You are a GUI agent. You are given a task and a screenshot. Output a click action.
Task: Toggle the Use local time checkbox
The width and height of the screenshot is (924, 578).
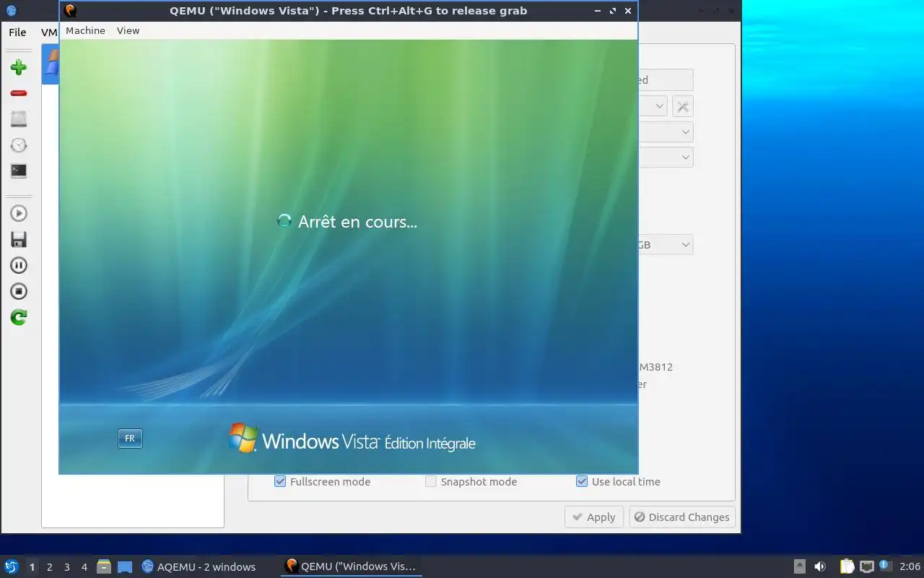[582, 481]
